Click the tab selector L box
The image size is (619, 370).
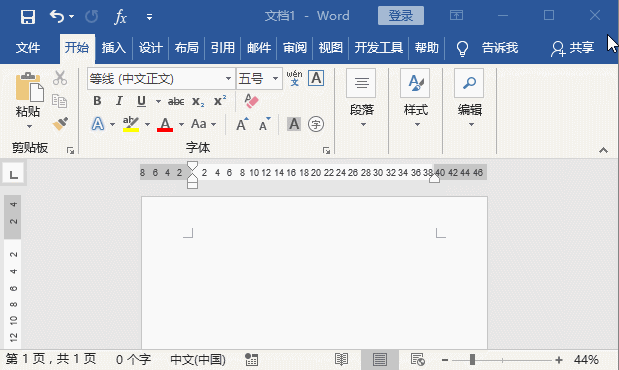tap(14, 174)
